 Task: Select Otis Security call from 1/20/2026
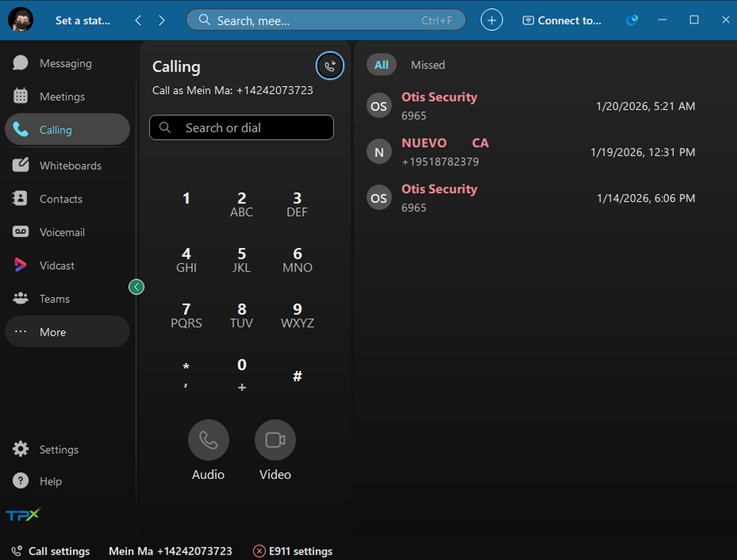point(531,106)
